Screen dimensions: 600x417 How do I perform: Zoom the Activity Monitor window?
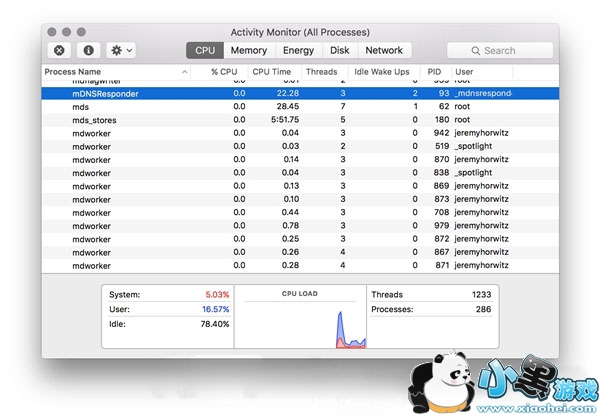click(x=81, y=32)
